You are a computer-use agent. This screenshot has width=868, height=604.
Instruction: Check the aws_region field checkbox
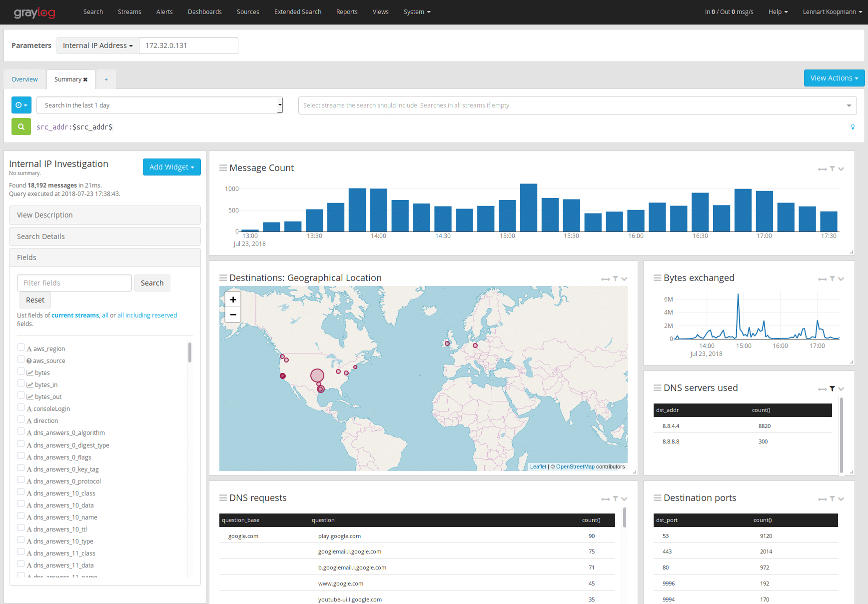point(21,347)
